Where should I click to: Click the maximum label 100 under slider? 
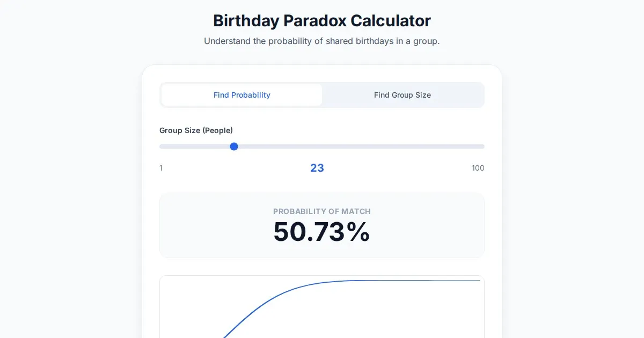478,168
